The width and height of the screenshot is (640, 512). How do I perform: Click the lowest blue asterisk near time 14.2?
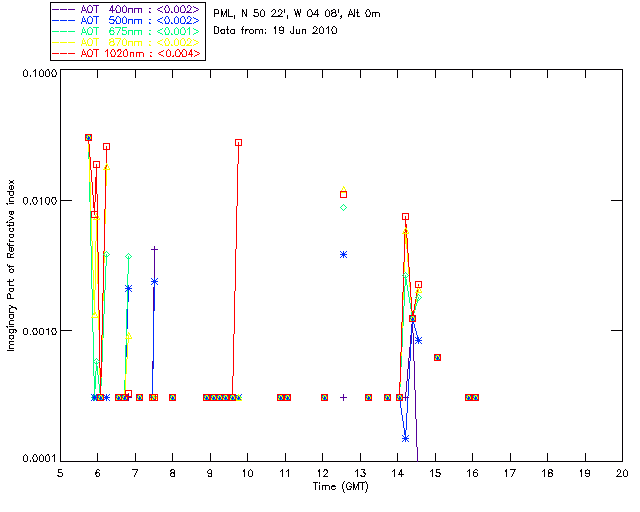(x=405, y=439)
